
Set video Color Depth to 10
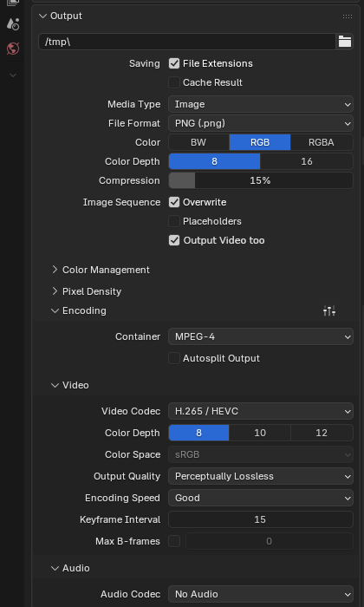pyautogui.click(x=260, y=433)
